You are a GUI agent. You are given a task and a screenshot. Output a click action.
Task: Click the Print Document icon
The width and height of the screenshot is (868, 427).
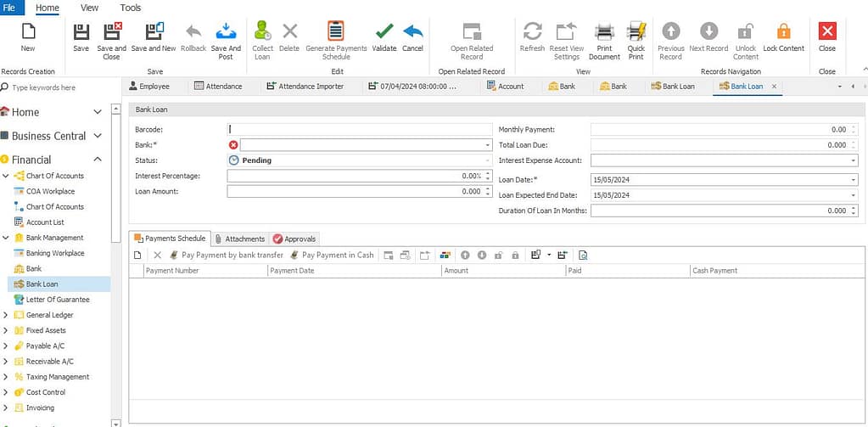coord(604,31)
